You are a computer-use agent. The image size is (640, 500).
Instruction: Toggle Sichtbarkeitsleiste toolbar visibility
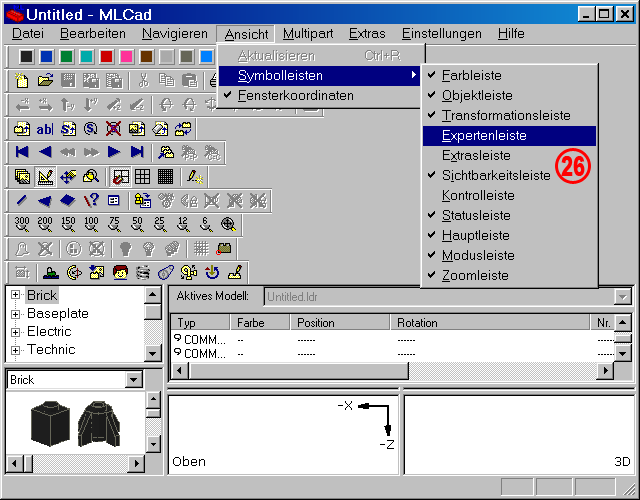tap(509, 176)
